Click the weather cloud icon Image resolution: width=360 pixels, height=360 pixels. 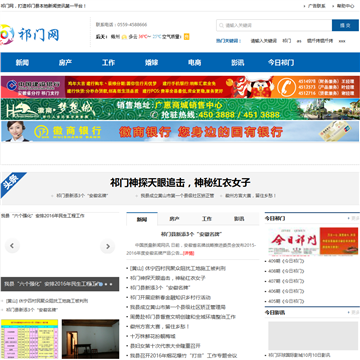coord(124,37)
